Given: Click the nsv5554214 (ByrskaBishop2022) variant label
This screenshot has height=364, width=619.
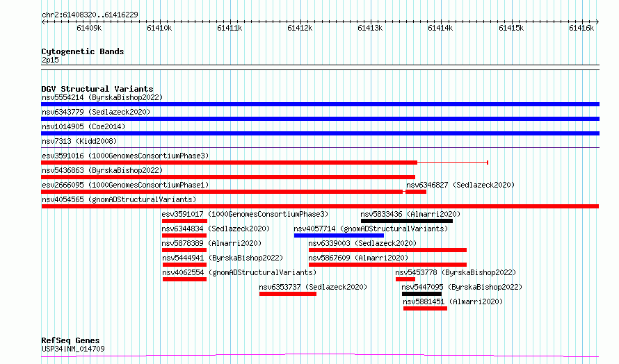Looking at the screenshot, I should 102,97.
